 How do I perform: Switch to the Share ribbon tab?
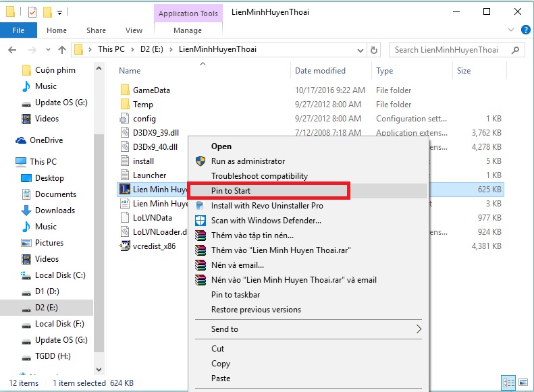point(96,30)
